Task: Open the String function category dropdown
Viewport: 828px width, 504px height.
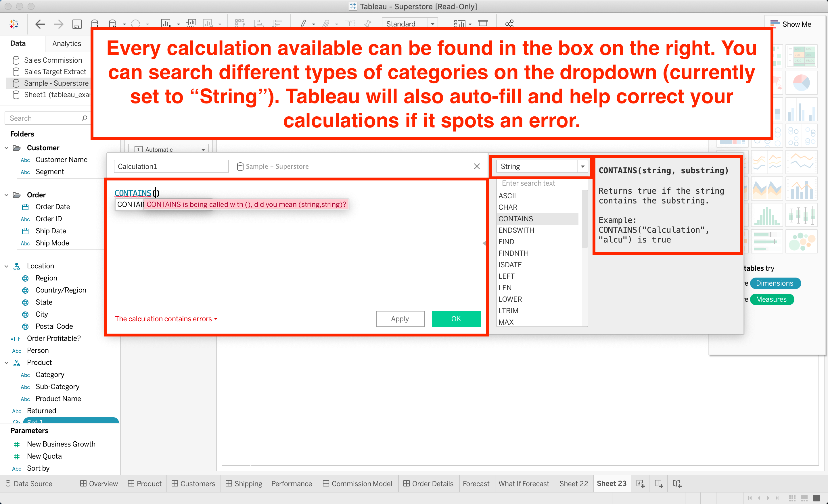Action: (x=582, y=167)
